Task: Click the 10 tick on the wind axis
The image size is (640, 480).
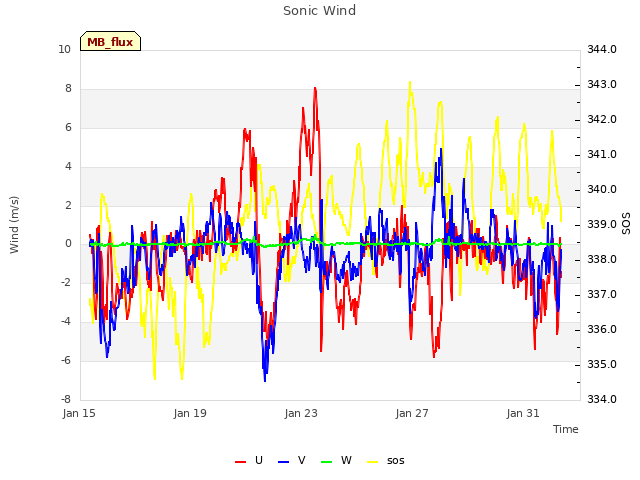Action: pos(64,50)
